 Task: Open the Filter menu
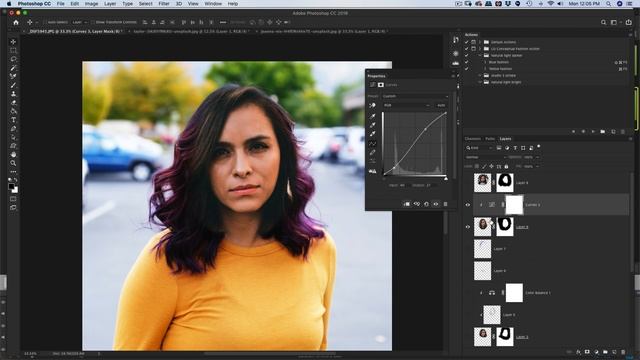[164, 4]
